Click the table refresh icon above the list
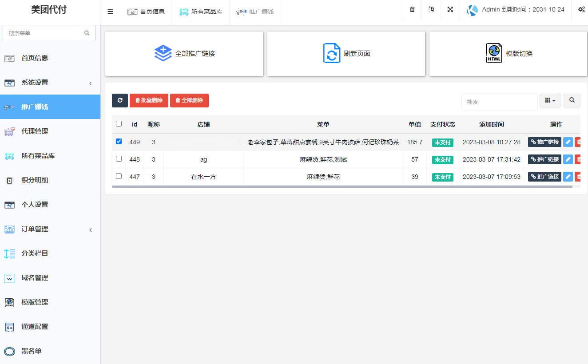The height and width of the screenshot is (364, 588). (119, 100)
